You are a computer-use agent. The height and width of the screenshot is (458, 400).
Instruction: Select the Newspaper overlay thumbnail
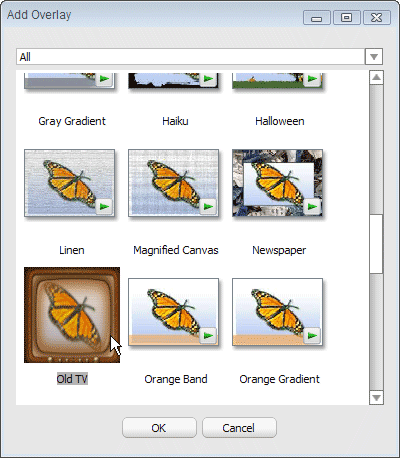coord(278,183)
